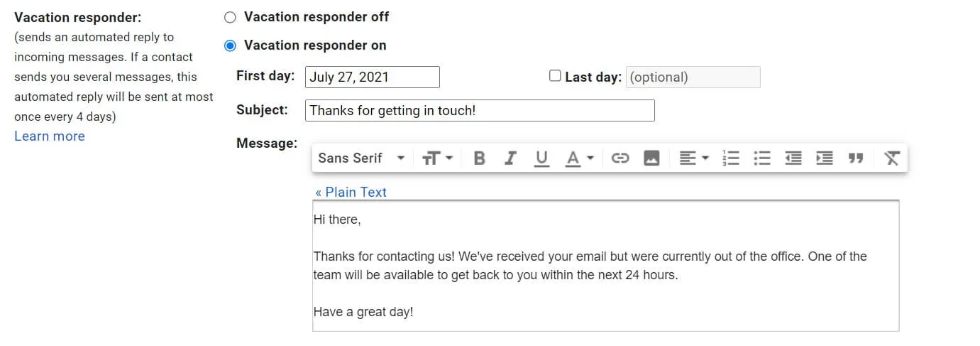Apply quote formatting to message
This screenshot has height=346, width=980.
(856, 158)
